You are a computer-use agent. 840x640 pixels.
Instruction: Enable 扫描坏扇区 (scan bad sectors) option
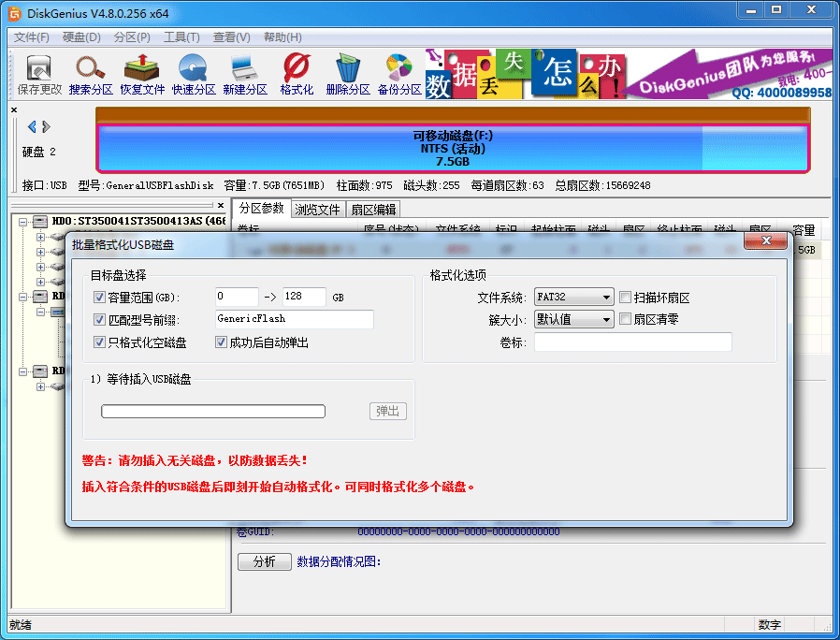click(623, 297)
